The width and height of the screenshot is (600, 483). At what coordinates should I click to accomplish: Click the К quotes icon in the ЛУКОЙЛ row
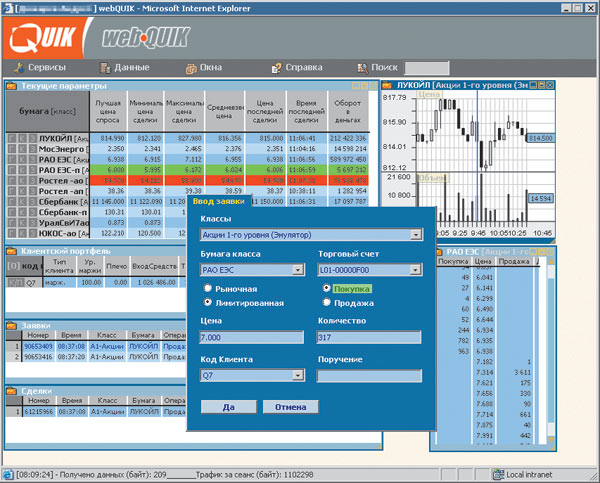click(22, 138)
